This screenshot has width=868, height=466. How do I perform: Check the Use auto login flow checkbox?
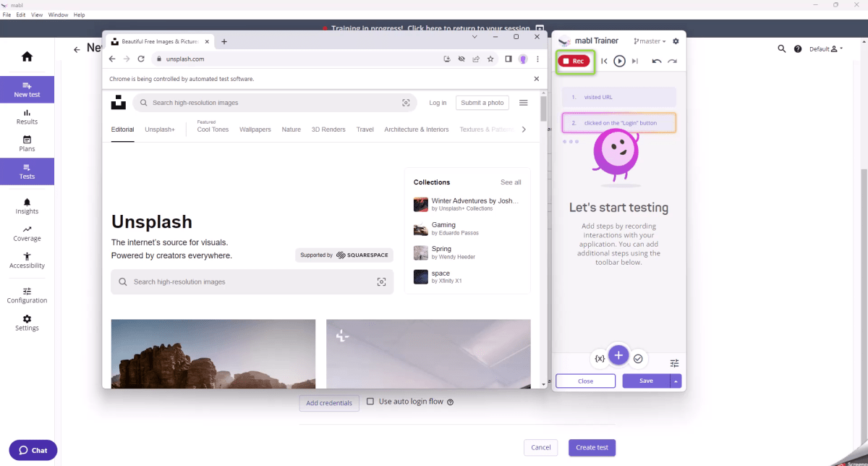[370, 401]
